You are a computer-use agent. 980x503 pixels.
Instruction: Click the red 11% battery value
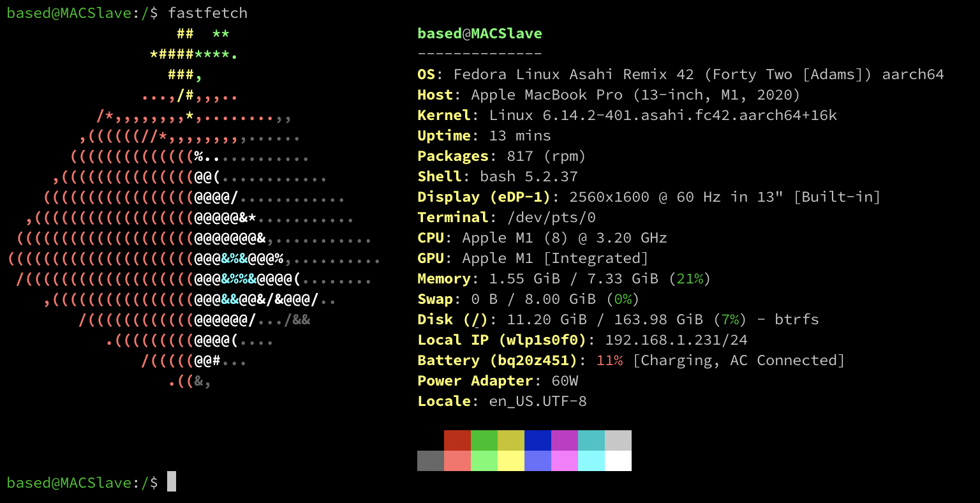tap(609, 360)
